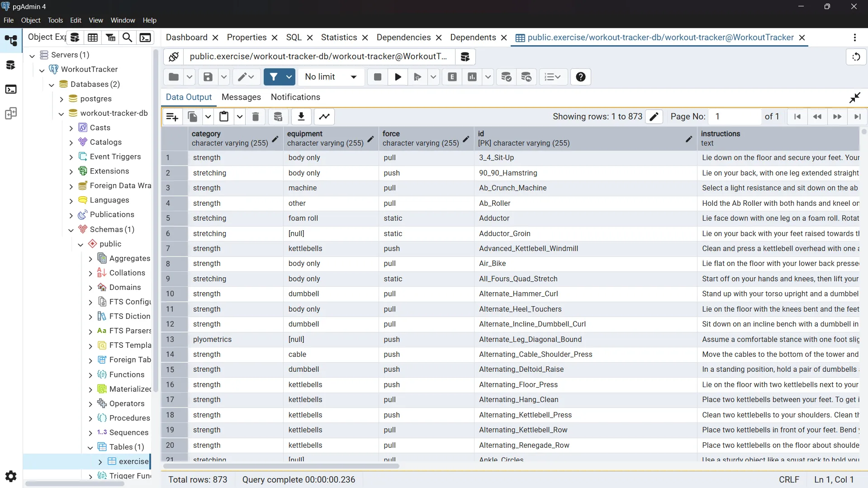The width and height of the screenshot is (868, 488).
Task: Click the Rollback transaction icon
Action: [x=526, y=77]
